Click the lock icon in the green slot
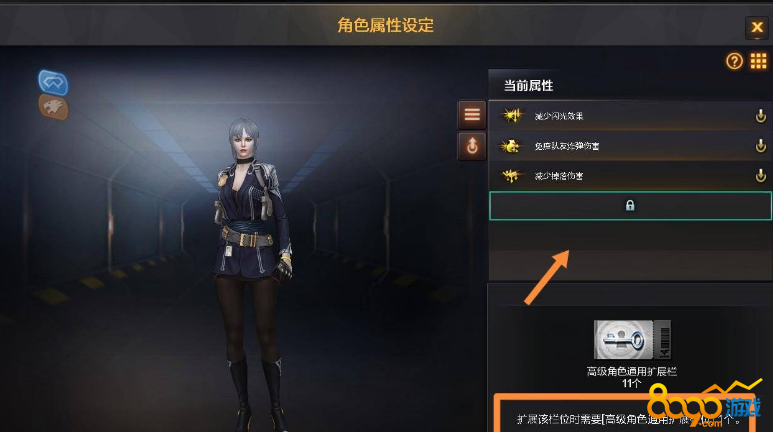 pos(630,205)
